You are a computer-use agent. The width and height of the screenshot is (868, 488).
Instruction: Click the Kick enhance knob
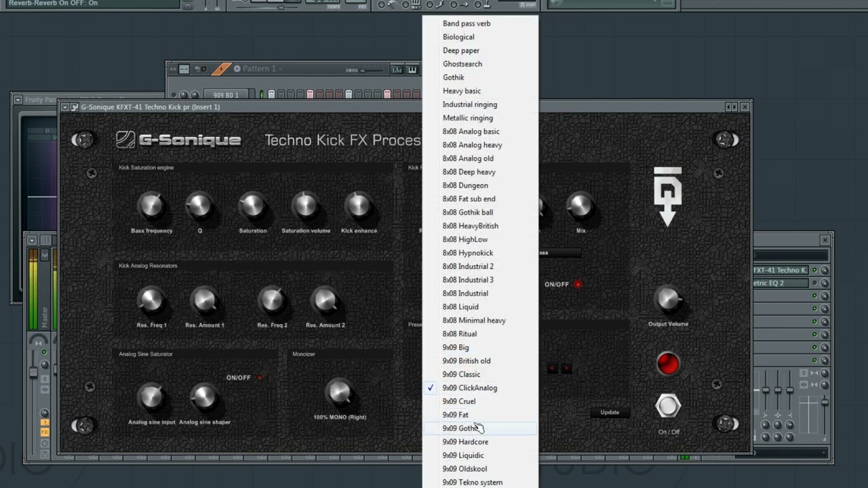pyautogui.click(x=359, y=205)
